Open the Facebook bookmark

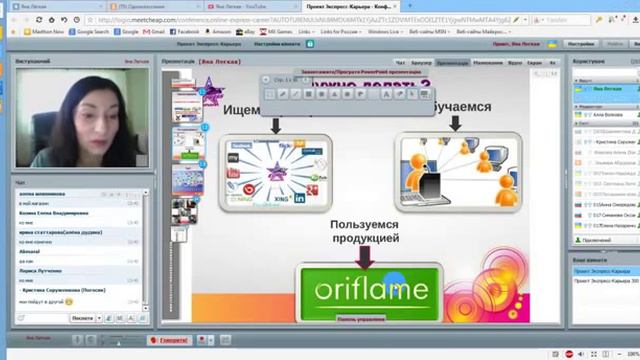[x=184, y=31]
